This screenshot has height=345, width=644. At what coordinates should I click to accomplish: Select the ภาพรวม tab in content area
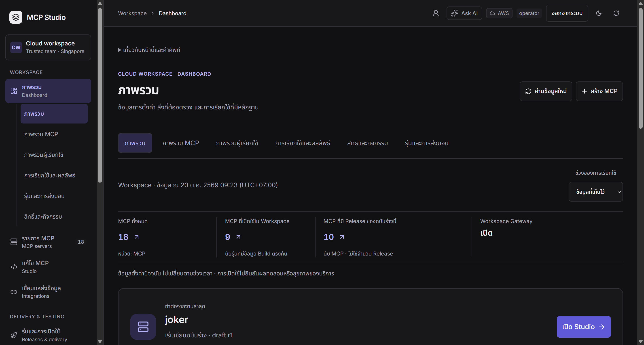[x=135, y=143]
